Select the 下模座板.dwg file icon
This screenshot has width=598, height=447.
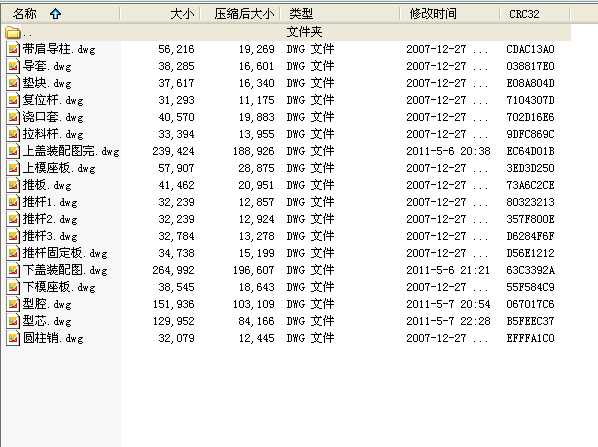tap(13, 287)
